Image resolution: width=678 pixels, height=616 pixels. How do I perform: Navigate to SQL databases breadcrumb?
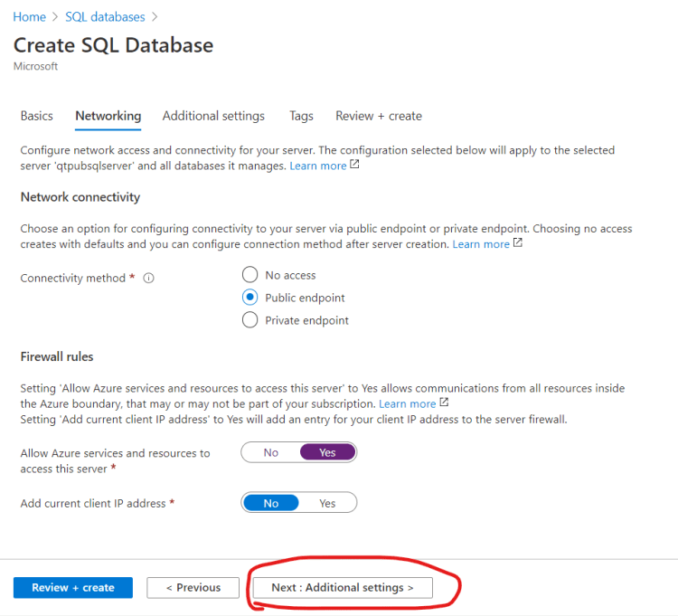[105, 17]
